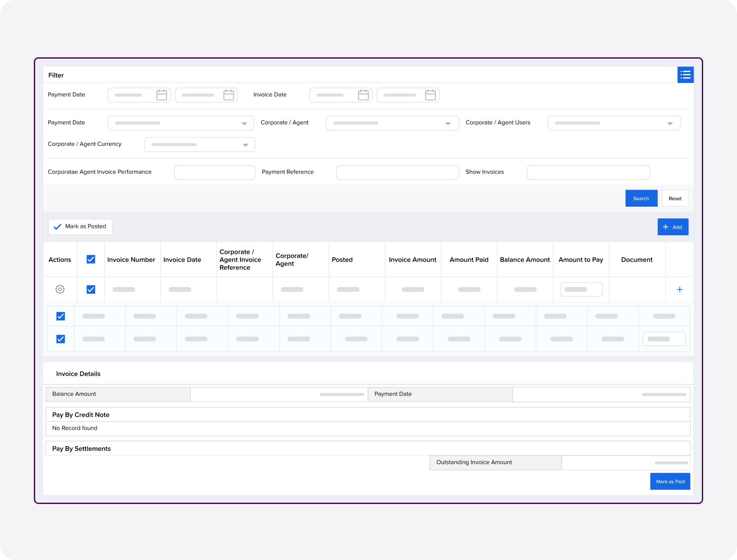Click the Amount to Pay column header
Viewport: 737px width, 560px height.
click(x=581, y=260)
